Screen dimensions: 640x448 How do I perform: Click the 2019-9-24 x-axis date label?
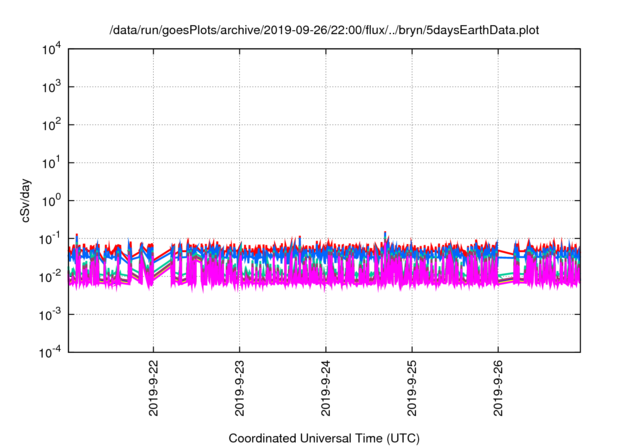coord(326,388)
